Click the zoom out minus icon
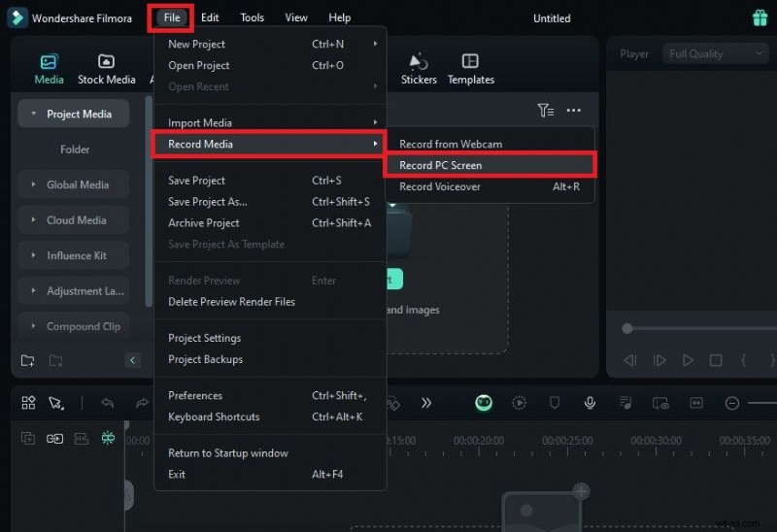The height and width of the screenshot is (532, 777). point(732,403)
